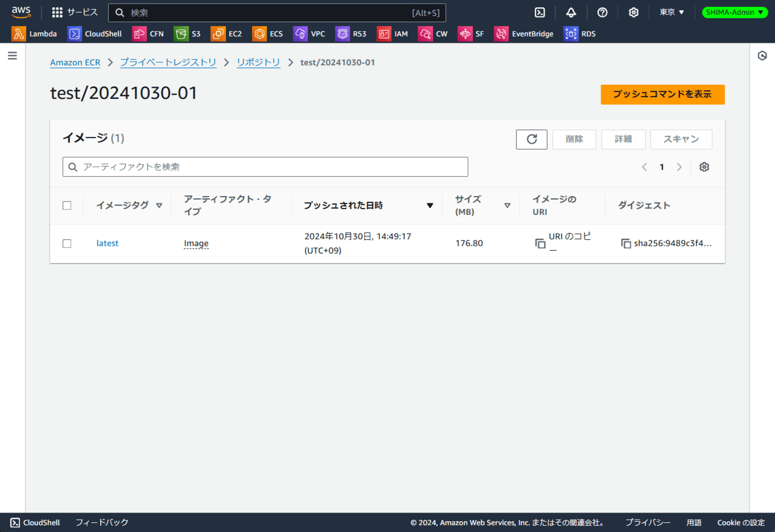
Task: Open R53 Route 53 shortcut
Action: [351, 34]
